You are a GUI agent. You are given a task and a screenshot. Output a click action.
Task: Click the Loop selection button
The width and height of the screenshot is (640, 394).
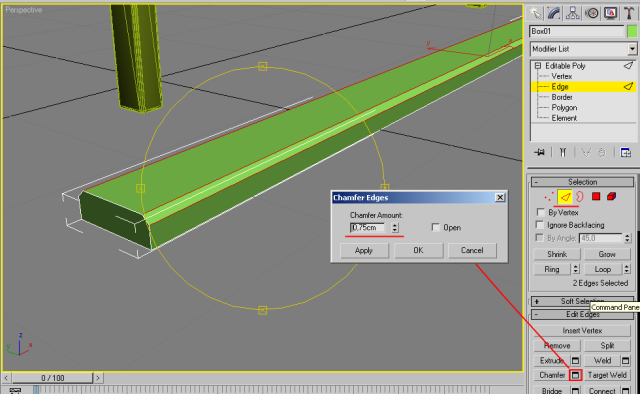pos(602,269)
